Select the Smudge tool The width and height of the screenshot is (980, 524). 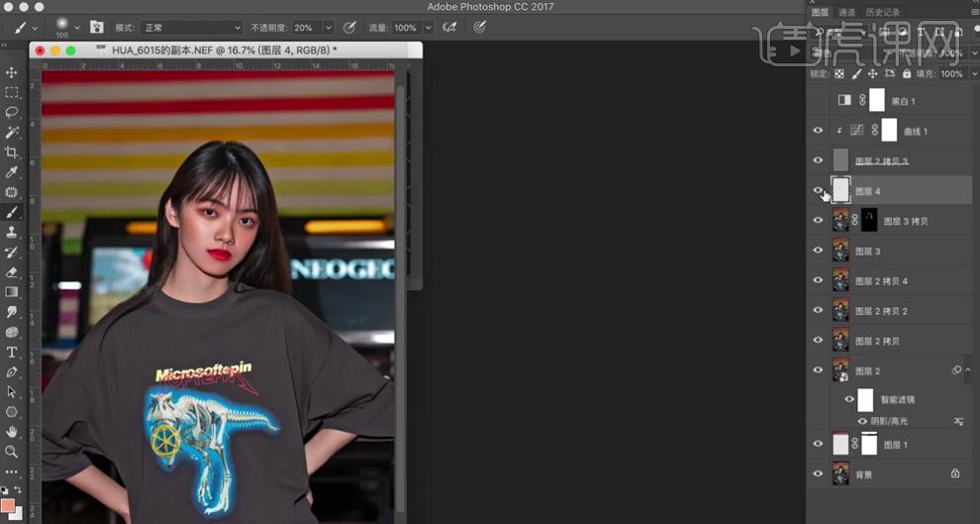(11, 312)
